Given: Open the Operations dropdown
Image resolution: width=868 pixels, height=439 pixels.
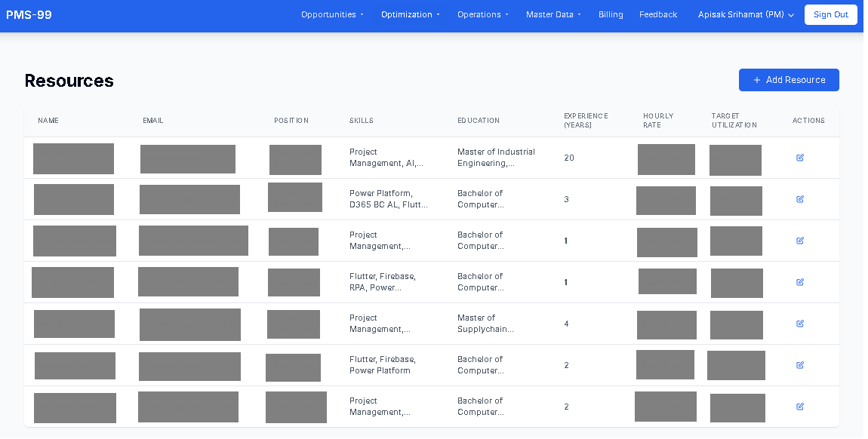Looking at the screenshot, I should 482,14.
